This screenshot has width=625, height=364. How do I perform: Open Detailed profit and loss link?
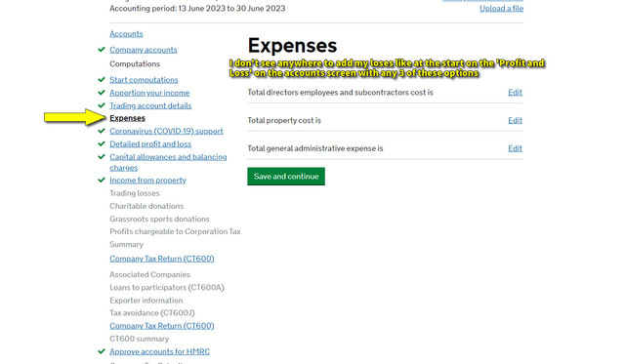pos(150,143)
